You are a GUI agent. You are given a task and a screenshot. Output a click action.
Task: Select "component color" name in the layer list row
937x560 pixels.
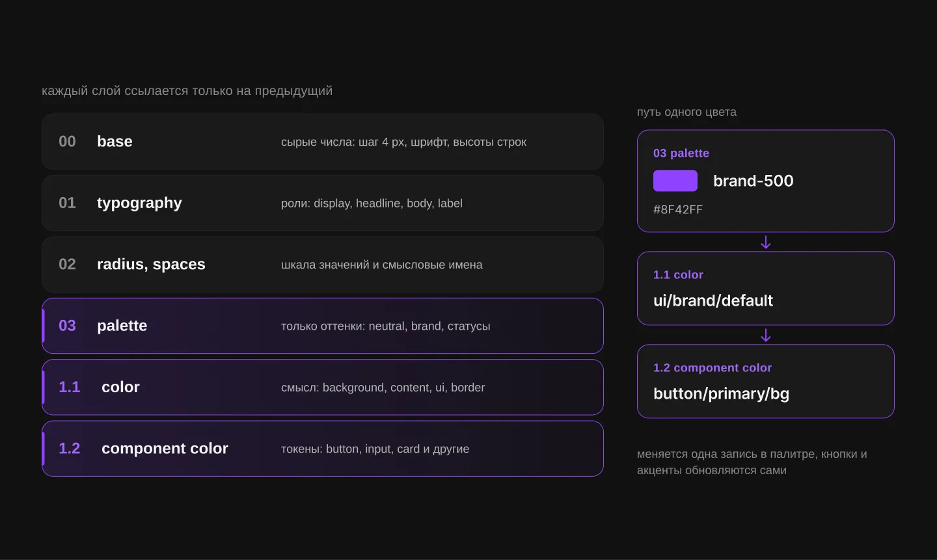(x=165, y=449)
